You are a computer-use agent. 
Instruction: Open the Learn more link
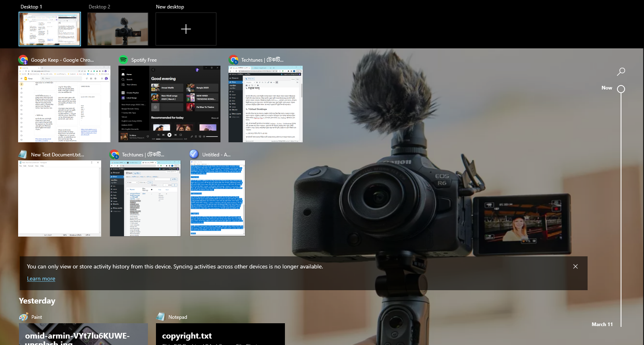coord(41,278)
